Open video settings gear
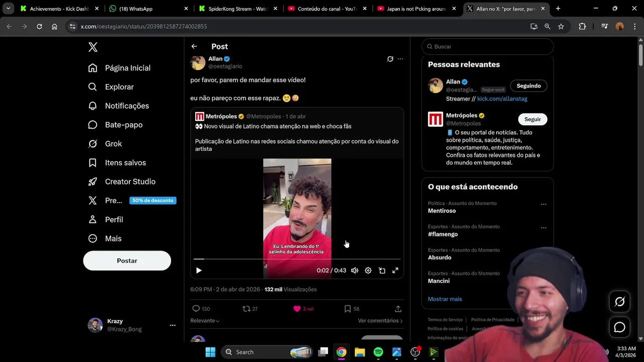This screenshot has width=644, height=362. point(368,270)
